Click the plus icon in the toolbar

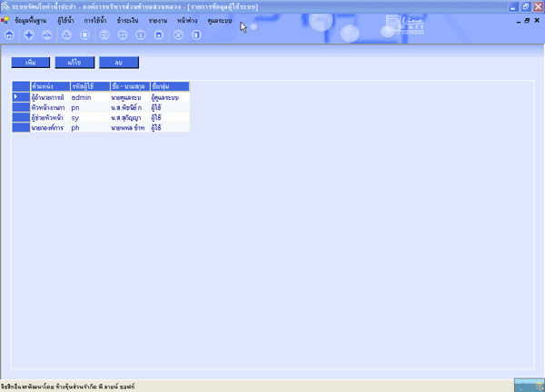28,34
